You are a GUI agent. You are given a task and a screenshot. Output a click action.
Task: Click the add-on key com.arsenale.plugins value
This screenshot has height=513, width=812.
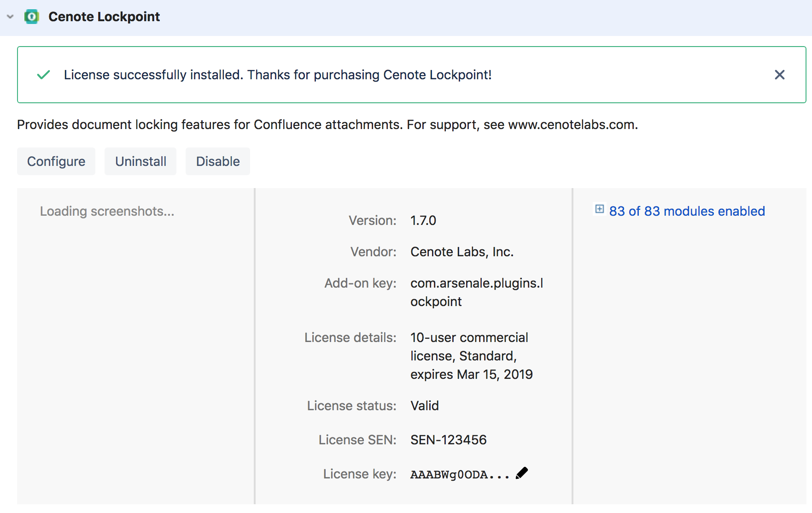(476, 292)
